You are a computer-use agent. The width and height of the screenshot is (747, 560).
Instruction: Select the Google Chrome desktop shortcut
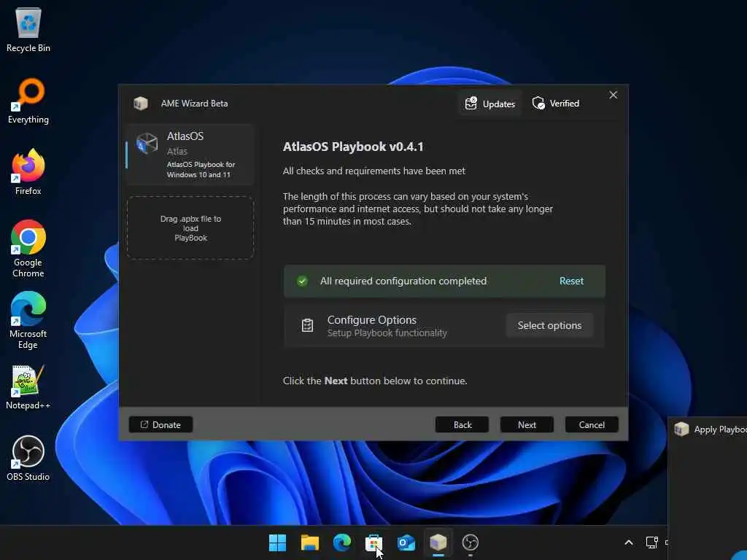(28, 249)
